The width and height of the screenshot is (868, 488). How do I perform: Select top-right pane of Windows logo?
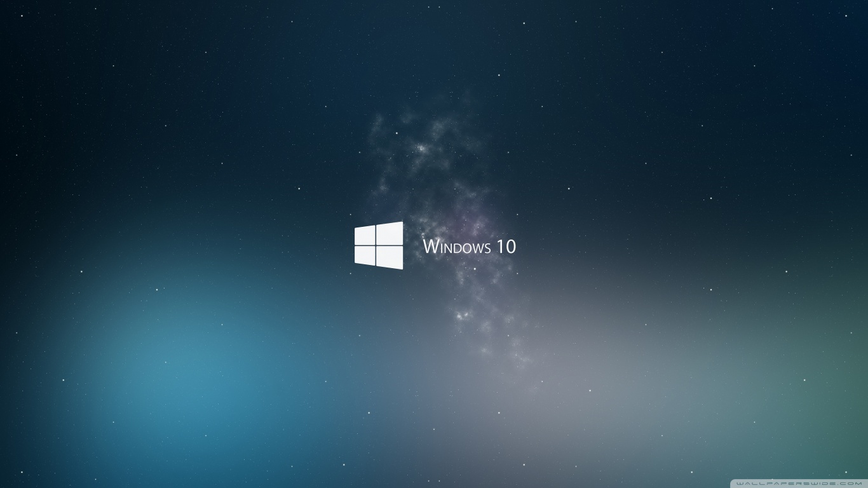[x=390, y=233]
